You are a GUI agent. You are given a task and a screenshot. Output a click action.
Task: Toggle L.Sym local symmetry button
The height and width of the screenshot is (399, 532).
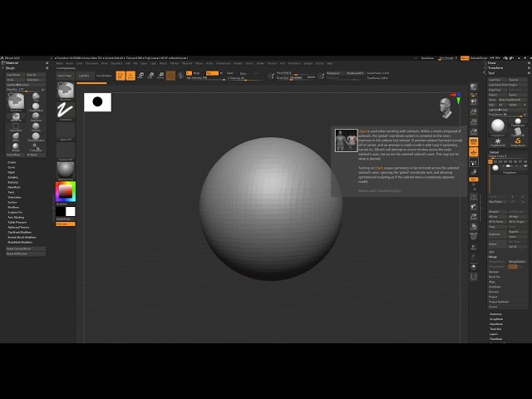pyautogui.click(x=473, y=162)
